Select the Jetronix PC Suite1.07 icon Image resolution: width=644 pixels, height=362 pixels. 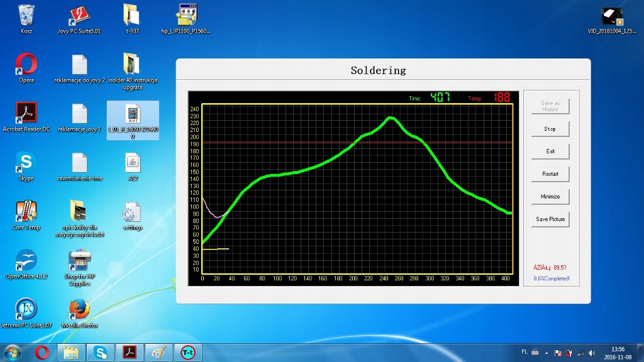[x=26, y=310]
